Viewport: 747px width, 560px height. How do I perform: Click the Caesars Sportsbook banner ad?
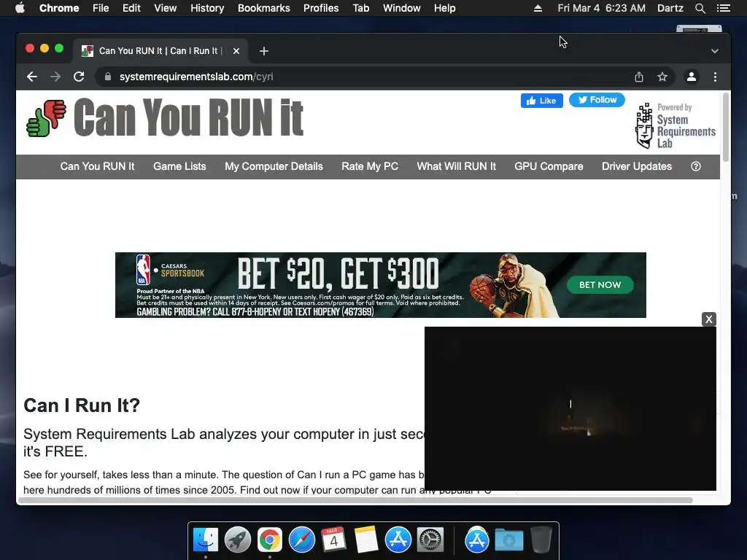click(x=381, y=285)
